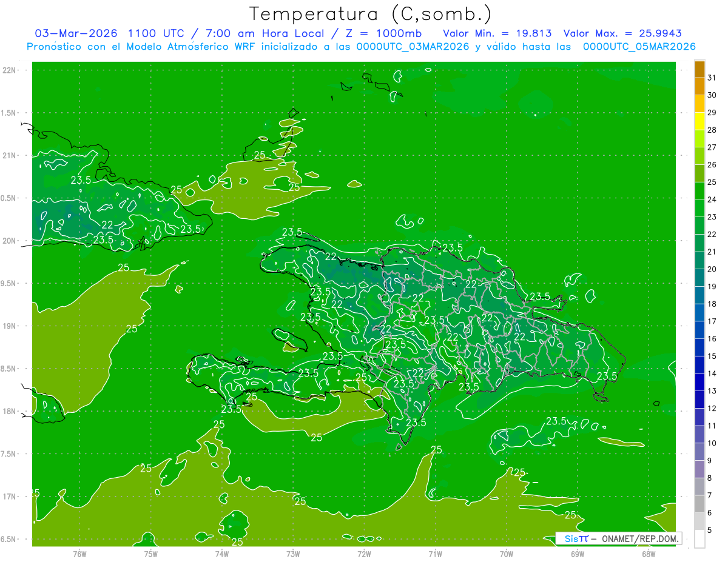Click the "75W" longitude axis label
Screen dimensions: 728x562
coord(150,554)
